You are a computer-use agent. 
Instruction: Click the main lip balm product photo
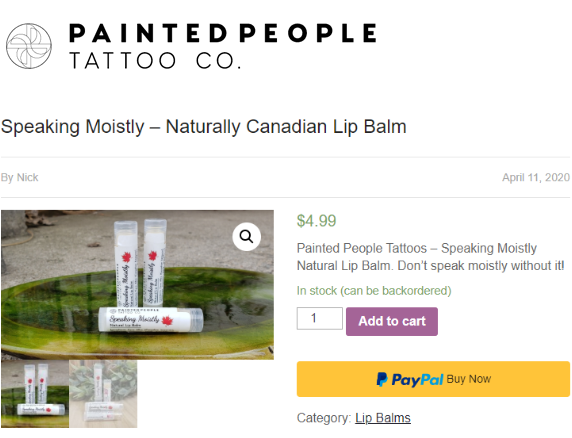click(138, 285)
